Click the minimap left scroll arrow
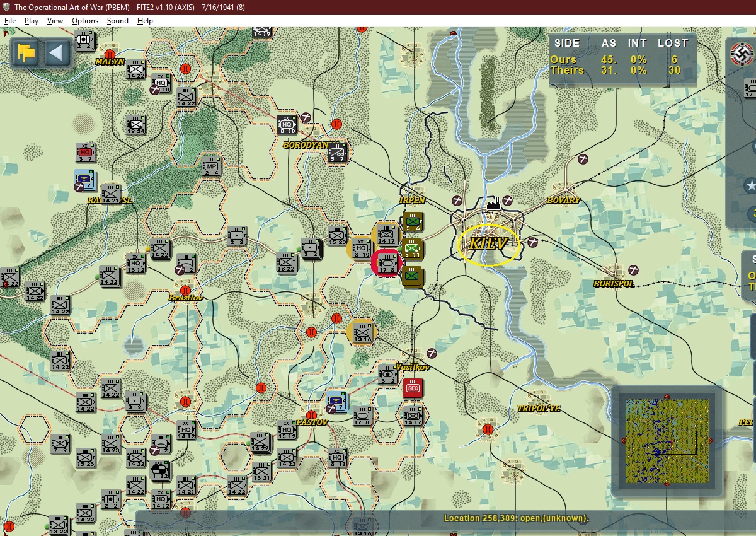Viewport: 756px width, 536px height. 623,441
